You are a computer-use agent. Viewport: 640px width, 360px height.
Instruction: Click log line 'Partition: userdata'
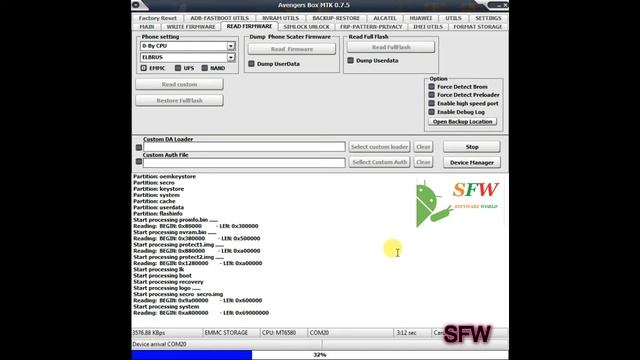click(158, 207)
